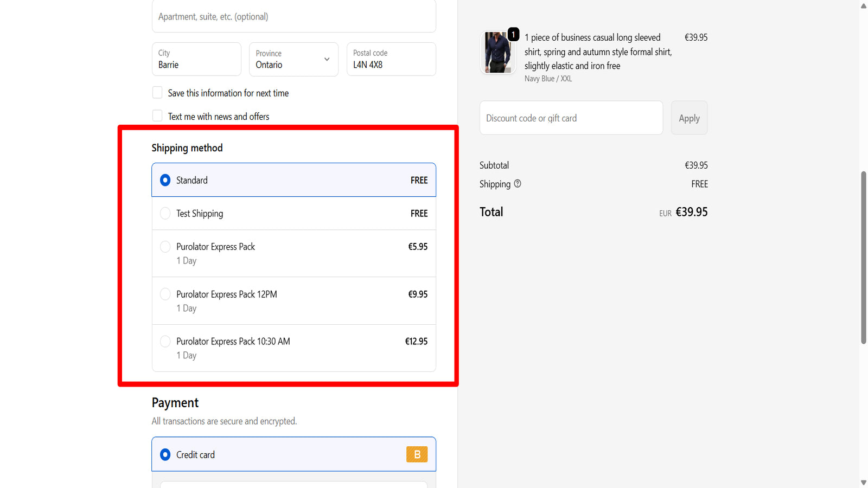The image size is (868, 488).
Task: Click the credit card B badge icon
Action: [x=417, y=454]
